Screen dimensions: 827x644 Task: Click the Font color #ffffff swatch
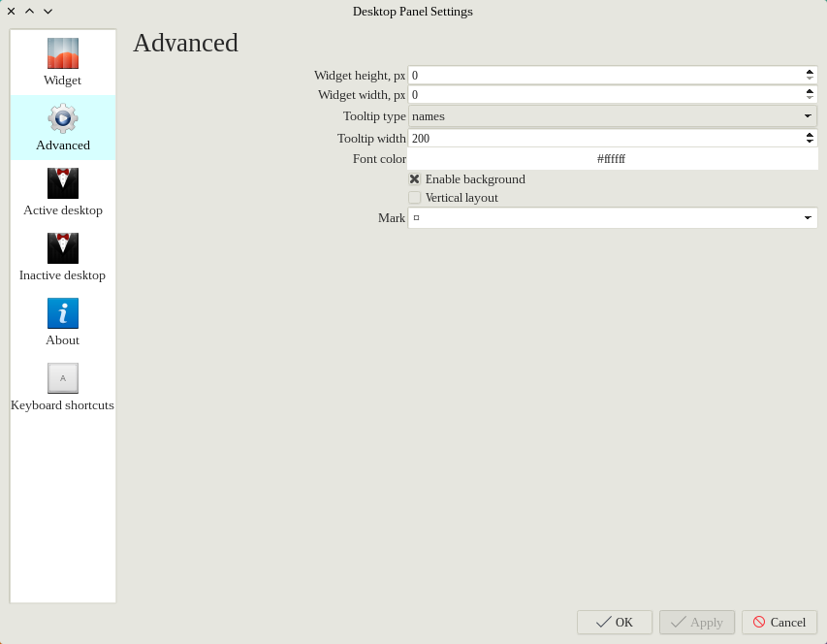(612, 159)
